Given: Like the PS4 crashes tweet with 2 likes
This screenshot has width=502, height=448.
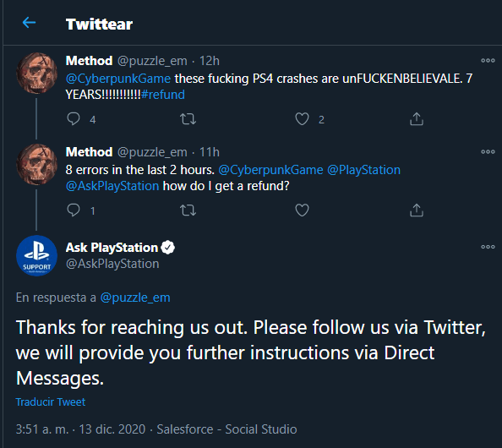Looking at the screenshot, I should 302,119.
